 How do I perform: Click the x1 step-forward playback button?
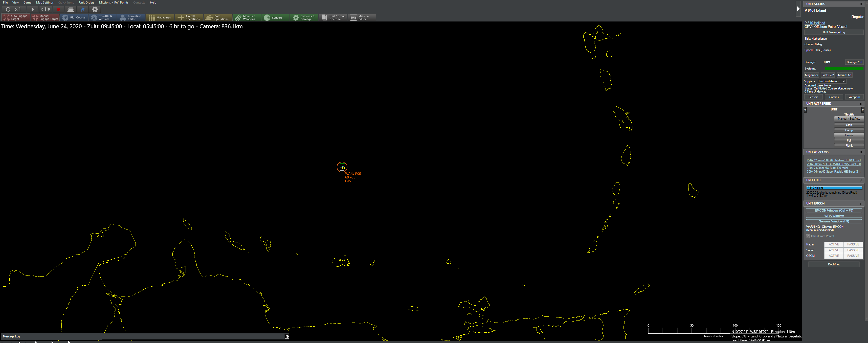46,9
